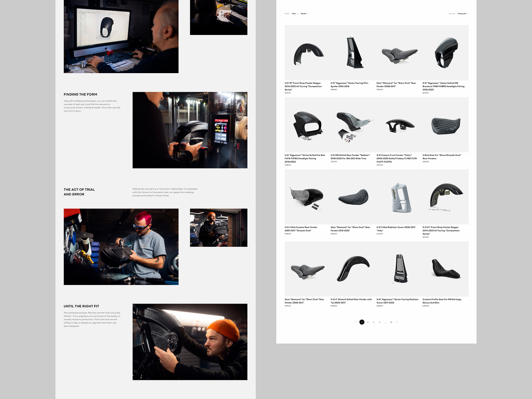Screen dimensions: 532x399
Task: Open the H-D 19" Front Wrap Fender Bagger listing
Action: click(x=309, y=53)
